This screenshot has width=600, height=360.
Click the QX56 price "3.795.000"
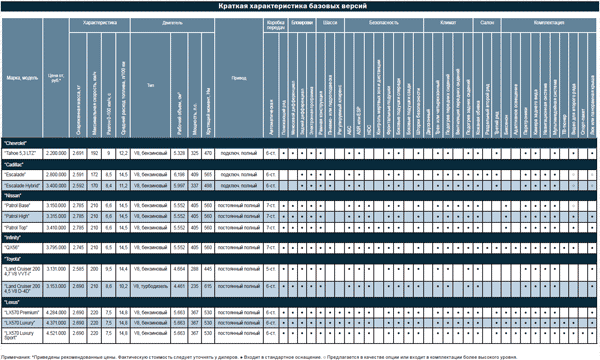pyautogui.click(x=56, y=248)
